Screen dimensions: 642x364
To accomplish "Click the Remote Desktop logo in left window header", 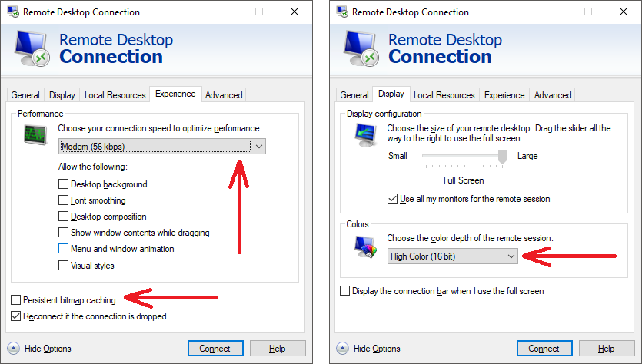I will pyautogui.click(x=32, y=48).
